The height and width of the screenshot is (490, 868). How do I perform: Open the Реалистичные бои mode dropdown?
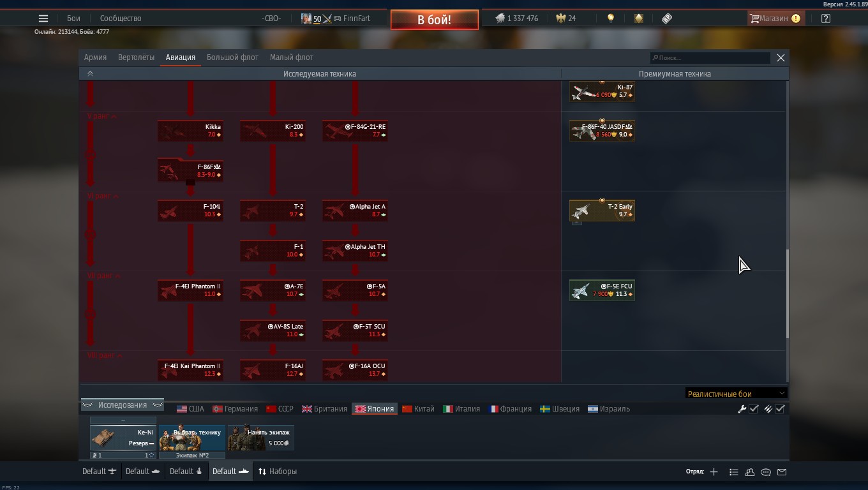737,394
